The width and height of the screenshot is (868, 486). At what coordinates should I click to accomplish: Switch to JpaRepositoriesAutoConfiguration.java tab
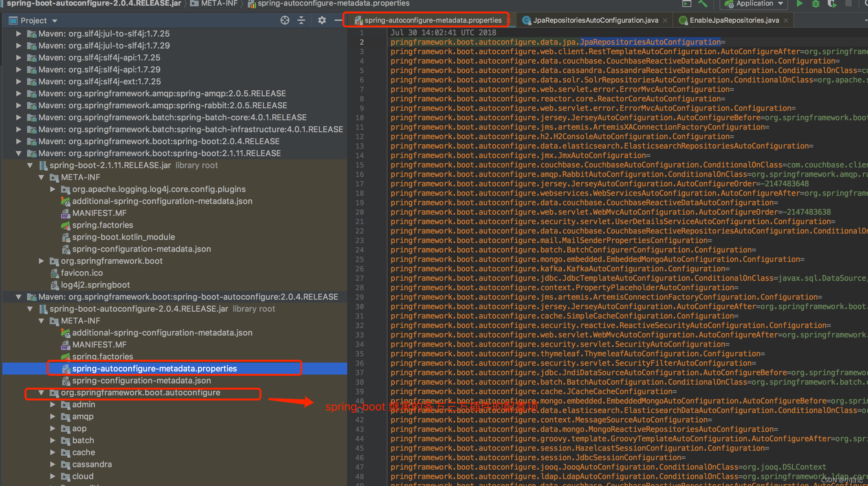click(590, 20)
